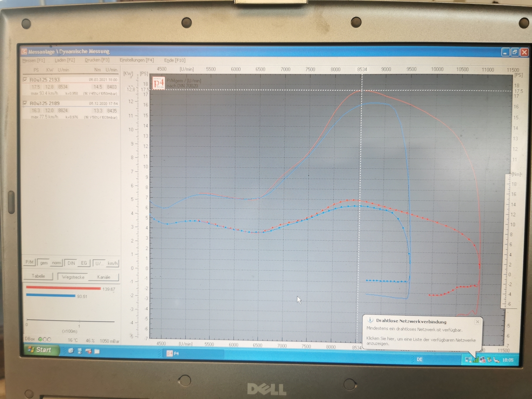Toggle the DIN correction standard button
The width and height of the screenshot is (532, 399).
[71, 263]
